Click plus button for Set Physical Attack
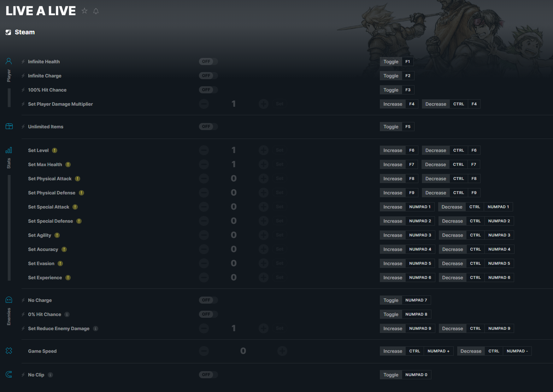Image resolution: width=553 pixels, height=392 pixels. point(264,179)
